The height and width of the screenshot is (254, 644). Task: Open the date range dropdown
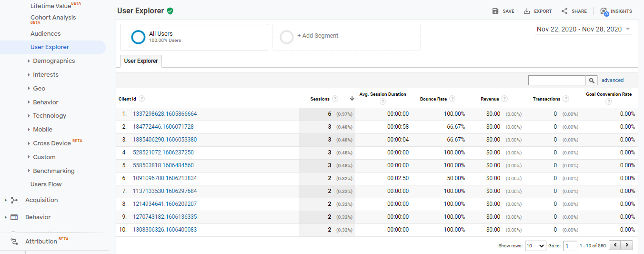pos(584,29)
